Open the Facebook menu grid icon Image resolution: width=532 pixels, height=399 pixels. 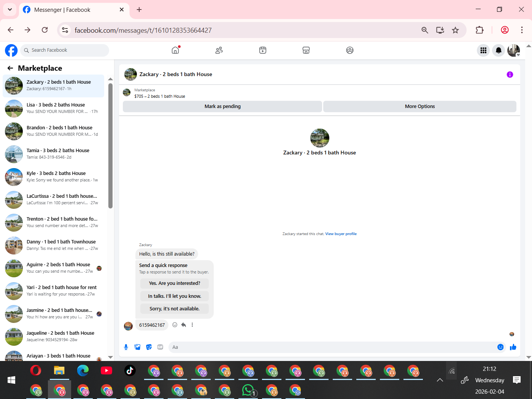tap(483, 50)
